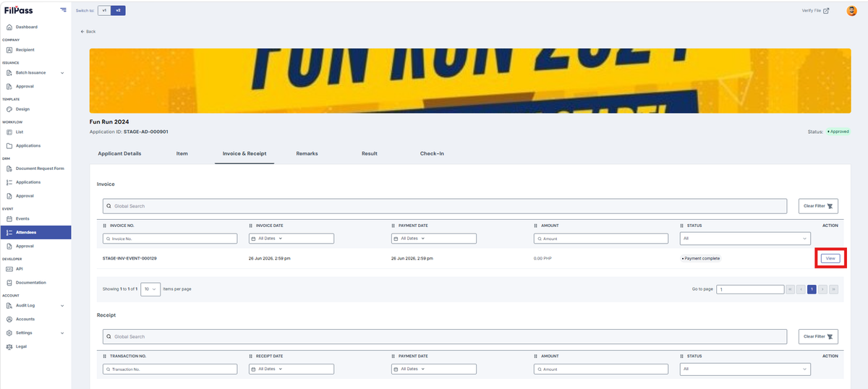868x389 pixels.
Task: Select page 1 in Invoice pagination
Action: 812,289
